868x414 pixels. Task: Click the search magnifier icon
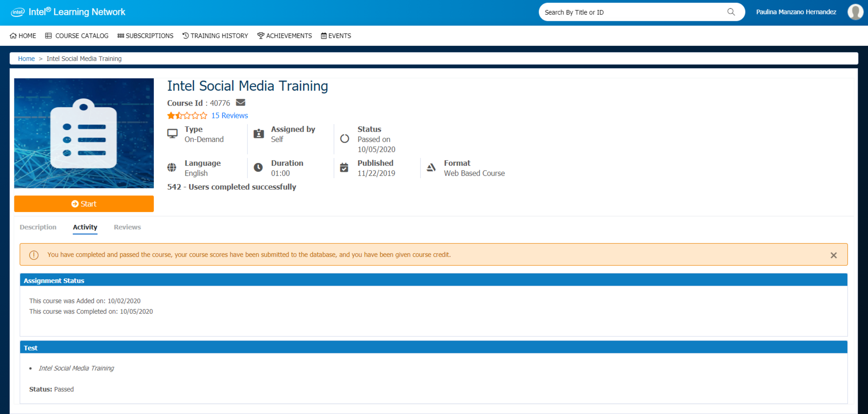731,12
